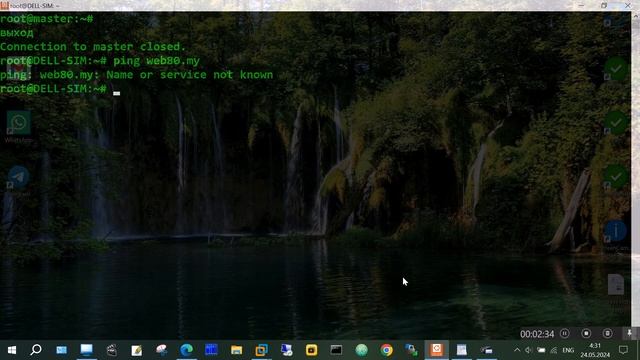Open the notepad document icon near tray

click(x=461, y=350)
